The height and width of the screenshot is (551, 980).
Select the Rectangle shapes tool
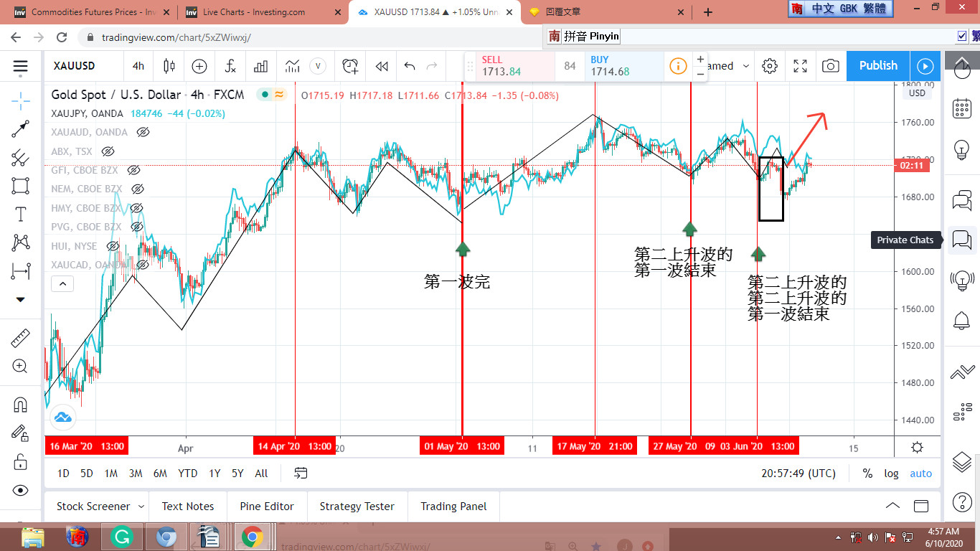[21, 186]
